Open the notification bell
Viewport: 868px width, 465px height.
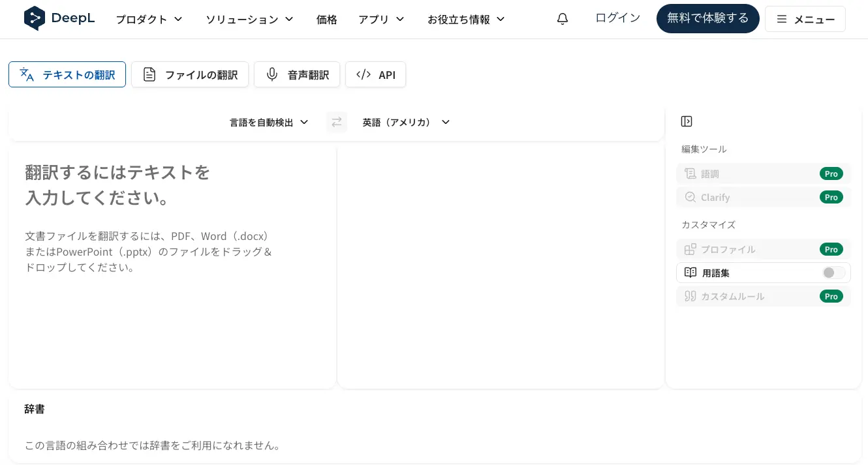point(562,18)
